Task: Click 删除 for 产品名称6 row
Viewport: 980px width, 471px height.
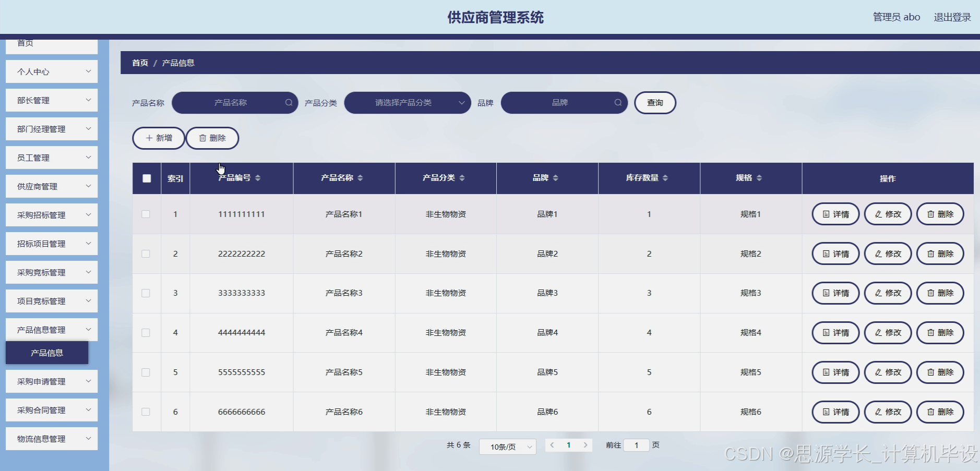Action: point(940,412)
